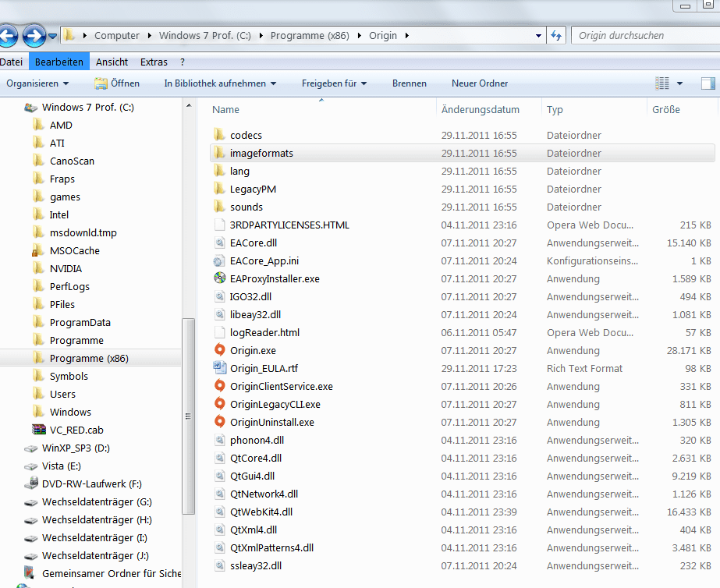
Task: Expand breadcrumb arrow after Computer
Action: [x=149, y=35]
